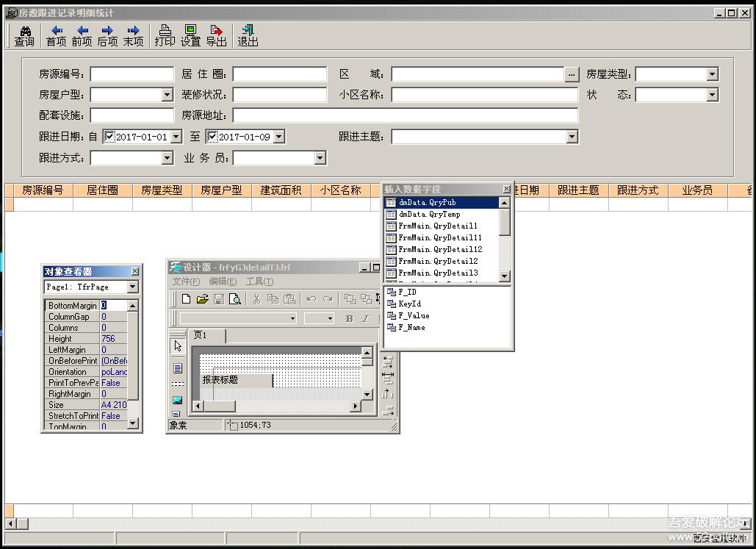Select the text rectangle object tool

[x=178, y=368]
